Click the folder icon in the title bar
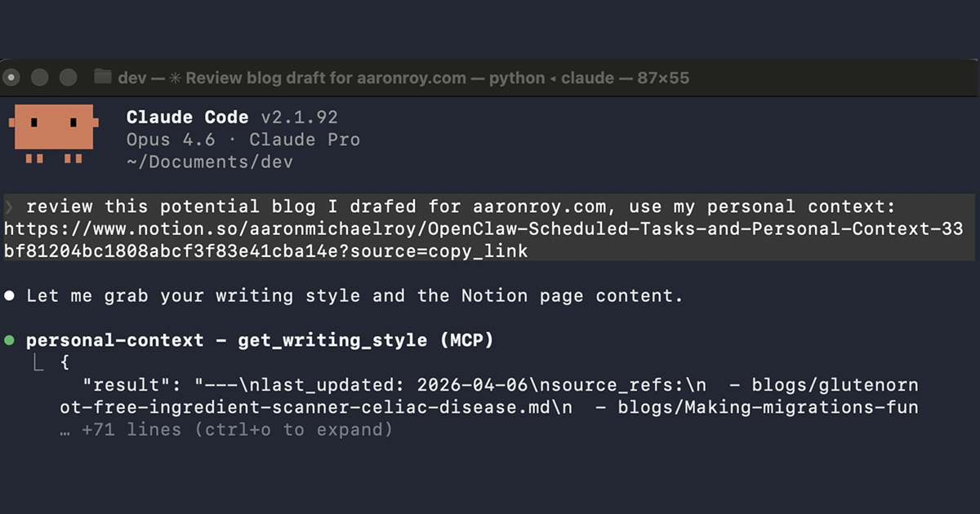This screenshot has height=514, width=980. [101, 77]
